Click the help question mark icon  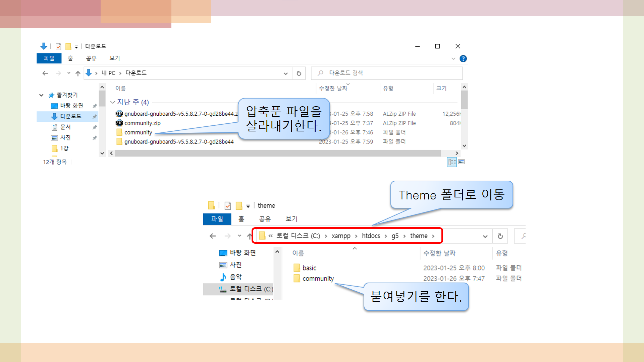pyautogui.click(x=463, y=59)
